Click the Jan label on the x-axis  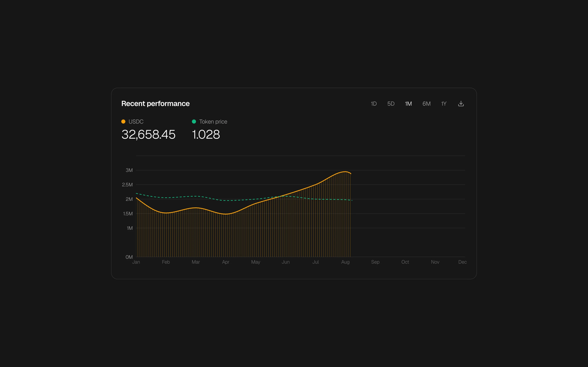point(136,262)
